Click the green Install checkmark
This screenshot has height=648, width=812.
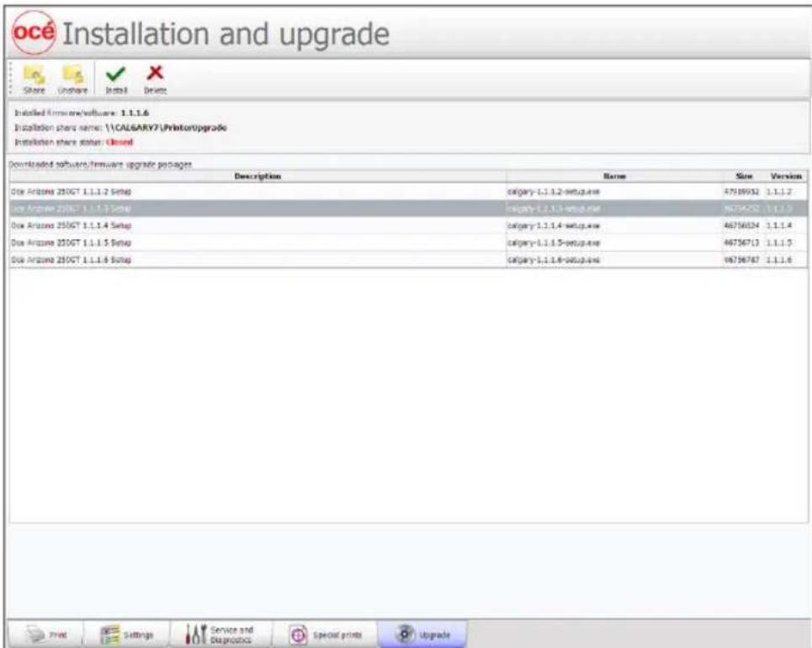[x=115, y=74]
